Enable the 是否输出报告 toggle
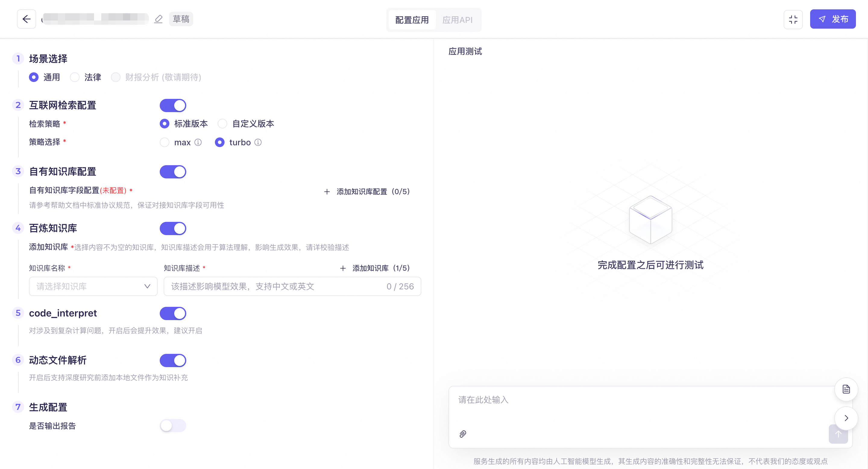 173,426
